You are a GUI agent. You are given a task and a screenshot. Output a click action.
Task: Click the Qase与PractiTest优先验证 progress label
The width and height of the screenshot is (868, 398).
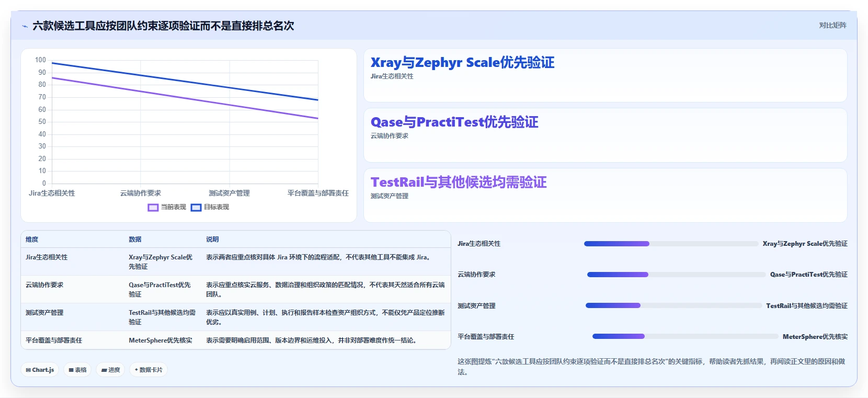[809, 275]
